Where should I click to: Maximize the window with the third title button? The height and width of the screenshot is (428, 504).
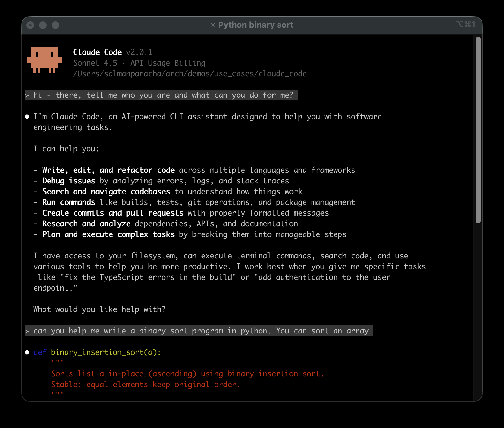click(x=55, y=25)
